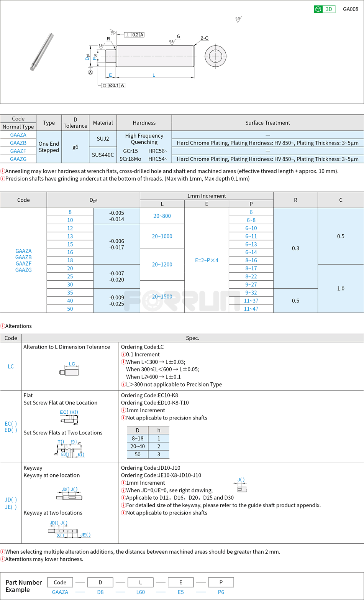The width and height of the screenshot is (364, 602).
Task: Select diameter 8 in the D column
Action: pyautogui.click(x=70, y=212)
